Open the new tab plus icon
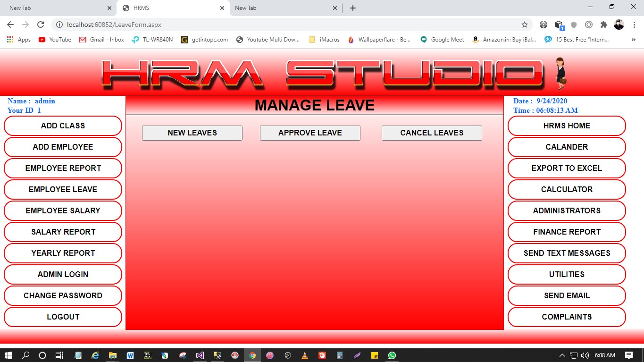The image size is (644, 362). (x=352, y=8)
